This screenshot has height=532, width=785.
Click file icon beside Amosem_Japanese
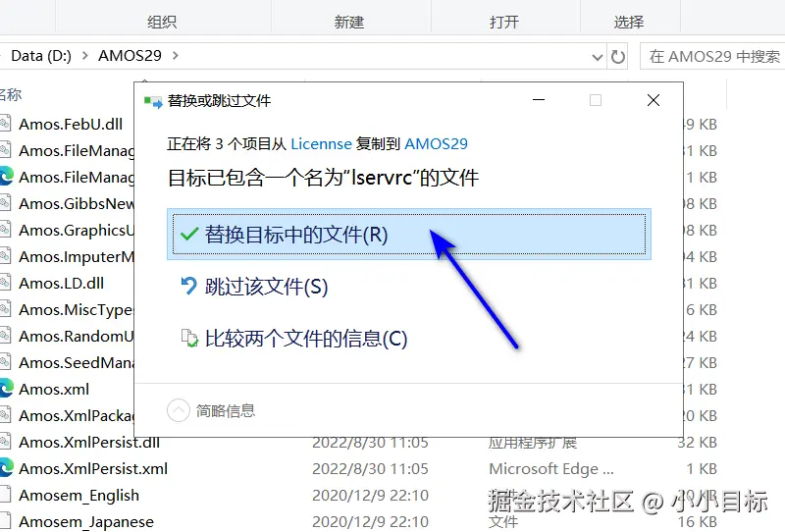click(6, 521)
